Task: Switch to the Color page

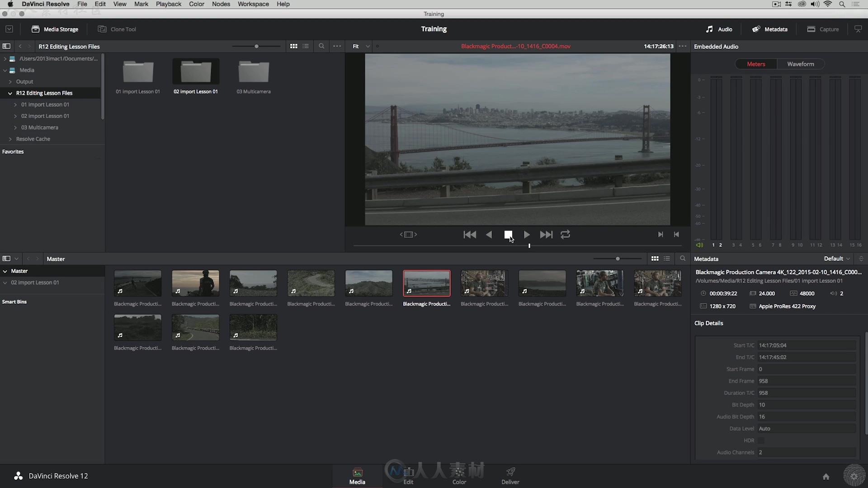Action: point(459,476)
